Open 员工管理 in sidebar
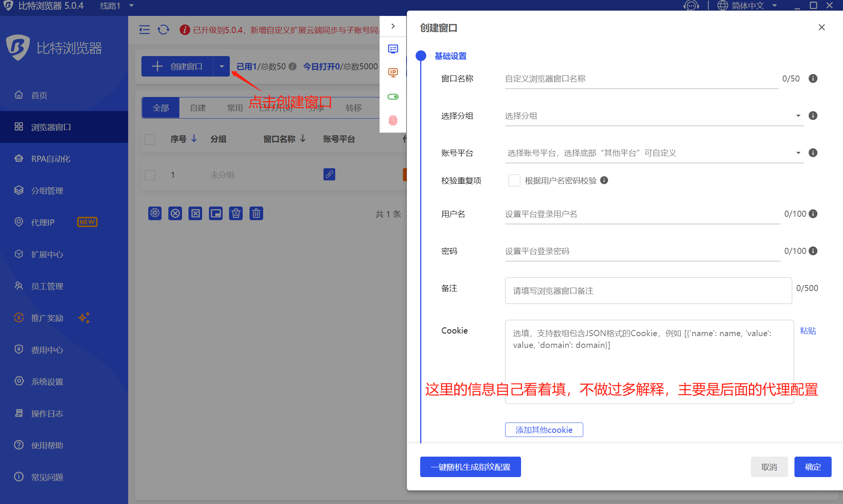Image resolution: width=843 pixels, height=504 pixels. tap(64, 286)
